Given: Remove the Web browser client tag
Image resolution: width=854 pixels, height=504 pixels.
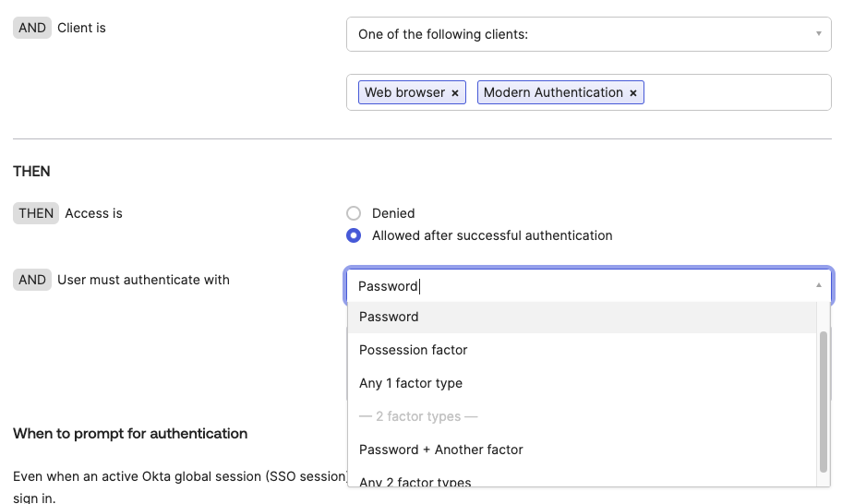Looking at the screenshot, I should (455, 93).
